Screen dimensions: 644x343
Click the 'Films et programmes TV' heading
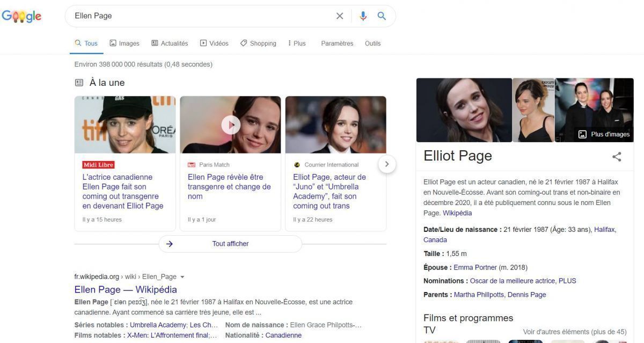[469, 324]
